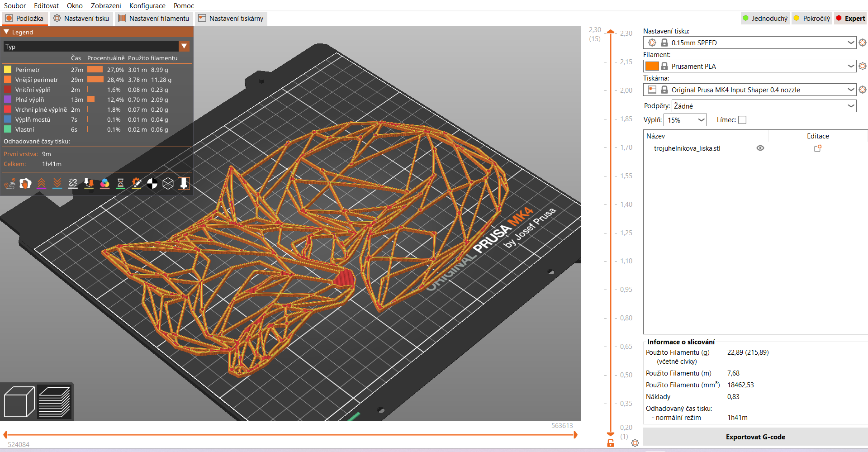
Task: Edit filament preset gear icon
Action: click(x=863, y=66)
